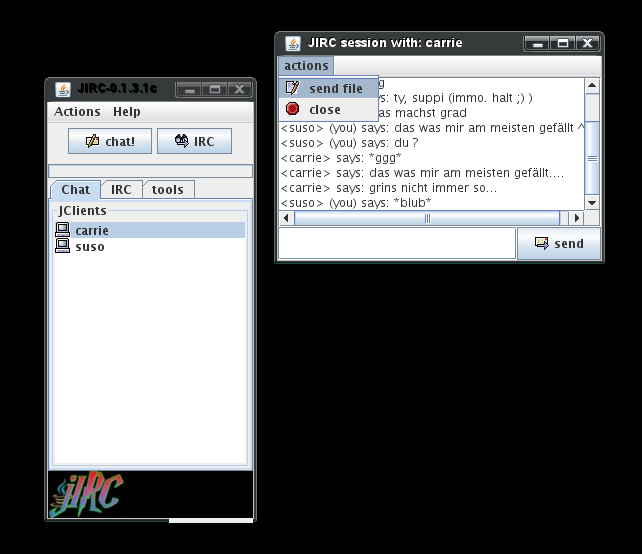The image size is (642, 554).
Task: Close the JIRC-0.1.3.1c window
Action: point(240,89)
